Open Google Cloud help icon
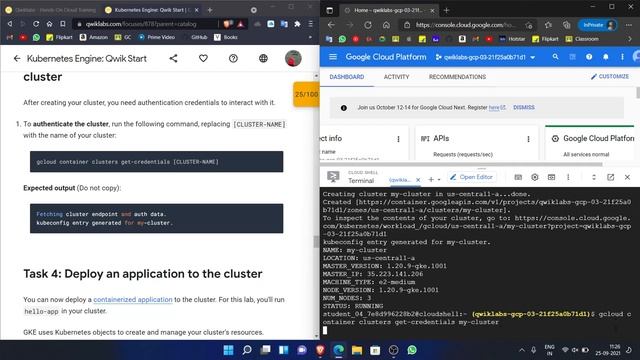640x360 pixels. click(589, 57)
